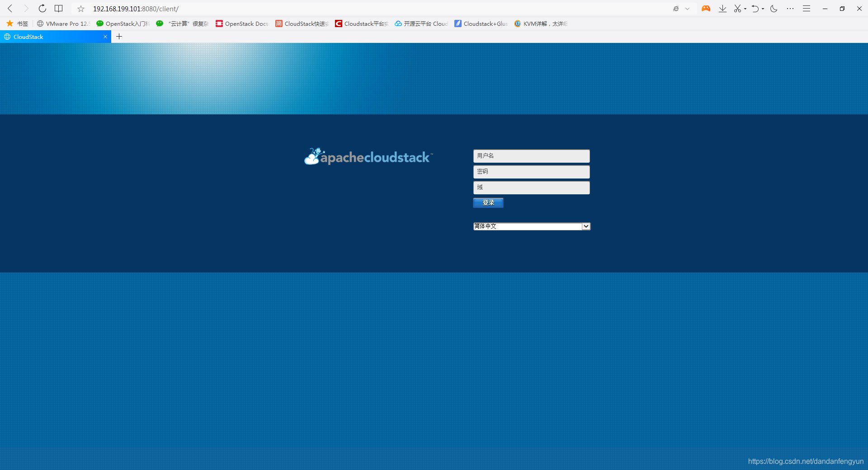868x470 pixels.
Task: Click the browser forward arrow
Action: click(x=26, y=9)
